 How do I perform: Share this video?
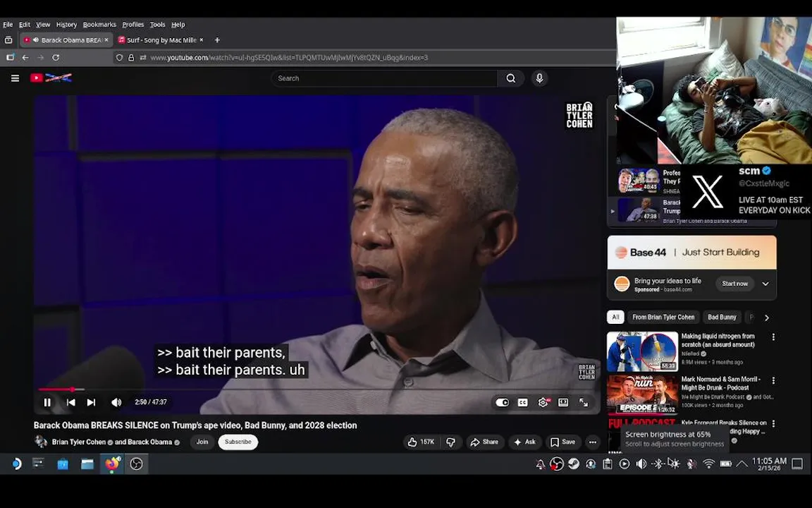point(484,442)
